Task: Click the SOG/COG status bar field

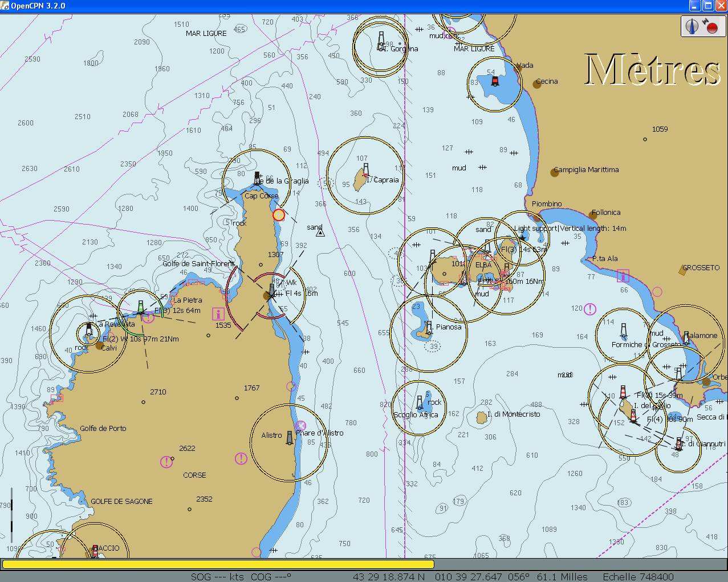Action: coord(241,577)
